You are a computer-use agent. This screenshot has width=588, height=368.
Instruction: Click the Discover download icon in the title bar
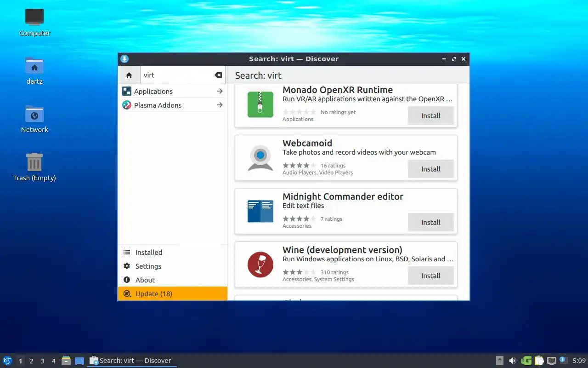click(x=124, y=59)
